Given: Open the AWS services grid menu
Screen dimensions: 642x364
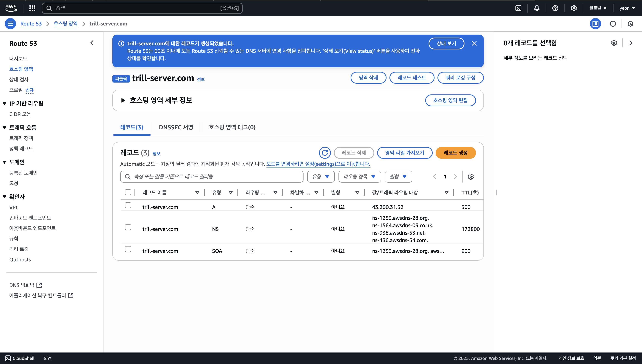Looking at the screenshot, I should tap(32, 8).
